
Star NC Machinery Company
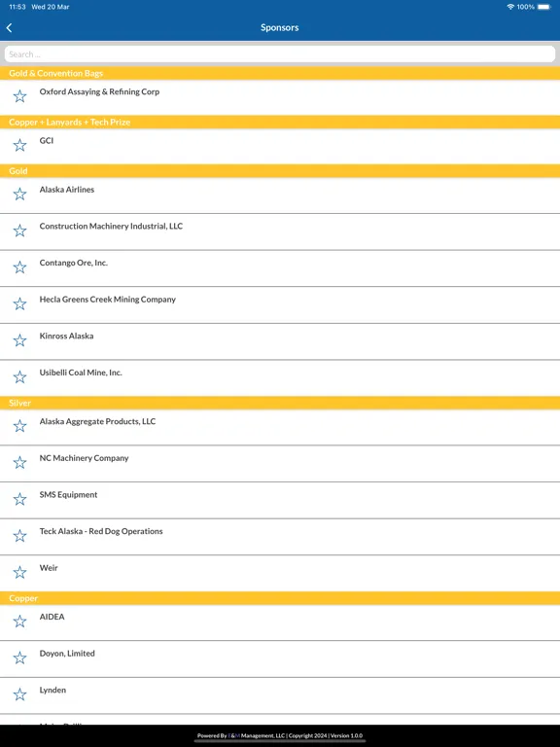click(x=19, y=463)
